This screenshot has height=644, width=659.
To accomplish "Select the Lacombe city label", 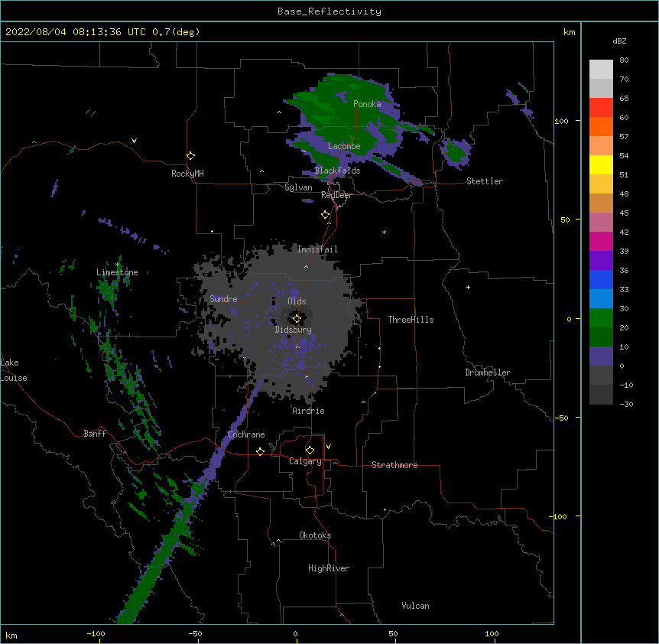I will (x=344, y=146).
